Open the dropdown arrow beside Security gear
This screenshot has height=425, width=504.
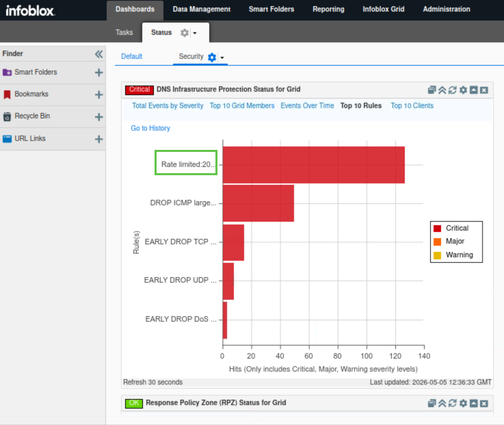pos(222,57)
